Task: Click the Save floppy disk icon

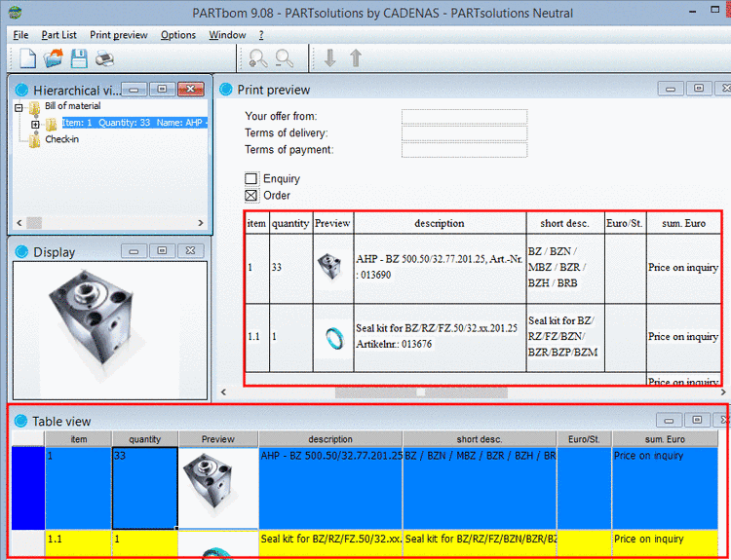Action: click(x=79, y=58)
